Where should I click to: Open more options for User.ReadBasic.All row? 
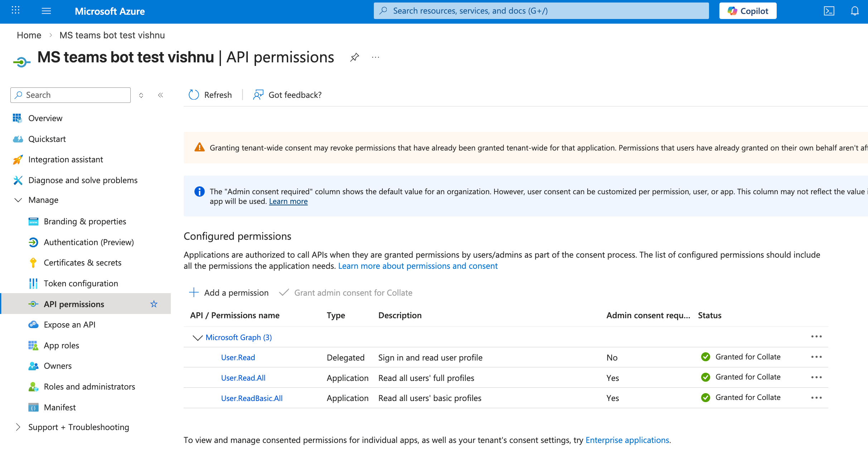coord(816,398)
